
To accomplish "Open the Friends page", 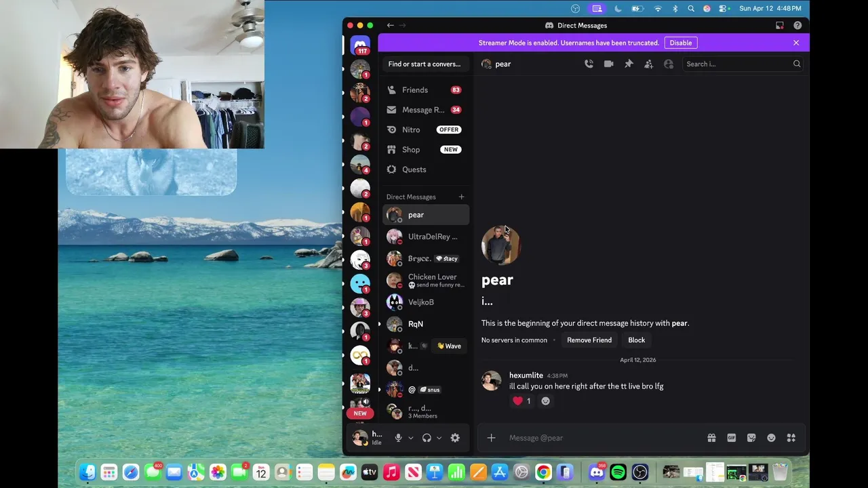I will 426,90.
